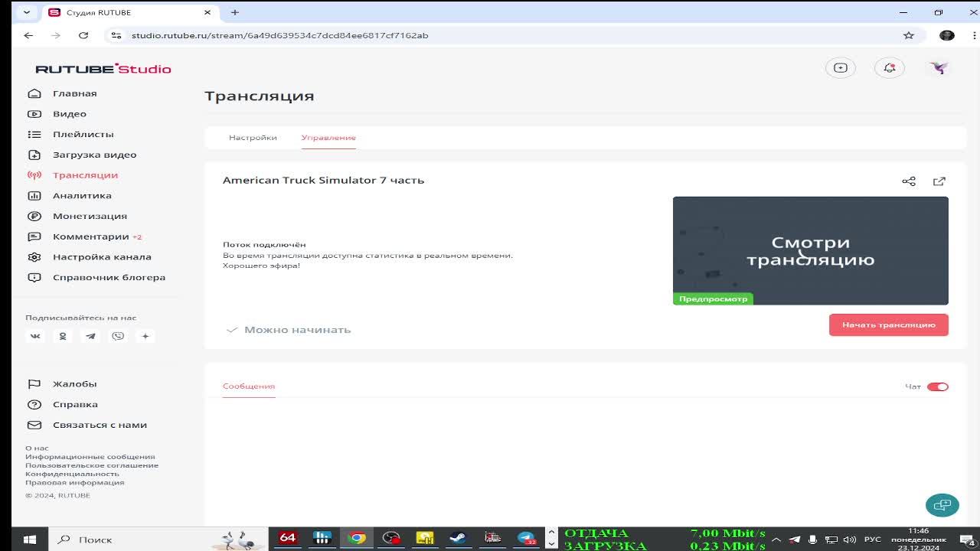The image size is (980, 551).
Task: Open the Odnoklassniki social link icon
Action: click(63, 336)
